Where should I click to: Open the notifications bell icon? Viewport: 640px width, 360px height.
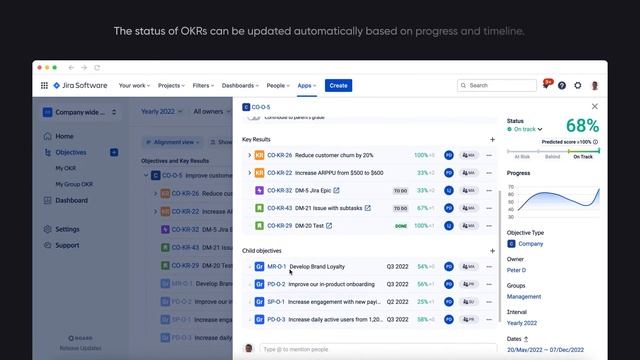click(x=546, y=85)
